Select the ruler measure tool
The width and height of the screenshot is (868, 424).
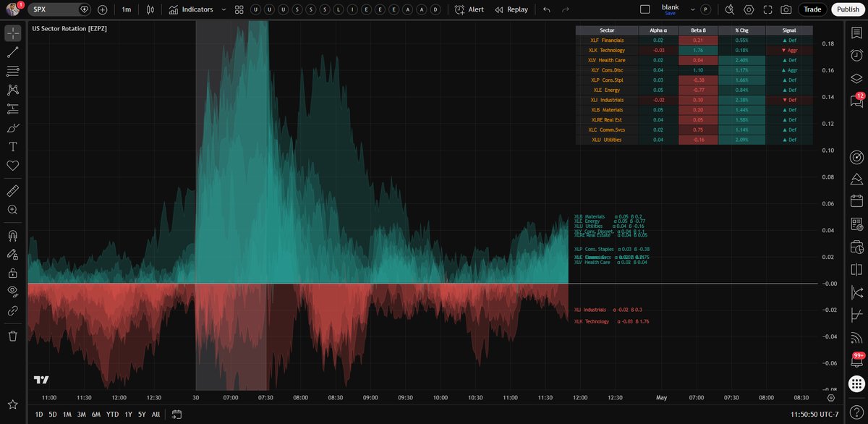pos(12,191)
